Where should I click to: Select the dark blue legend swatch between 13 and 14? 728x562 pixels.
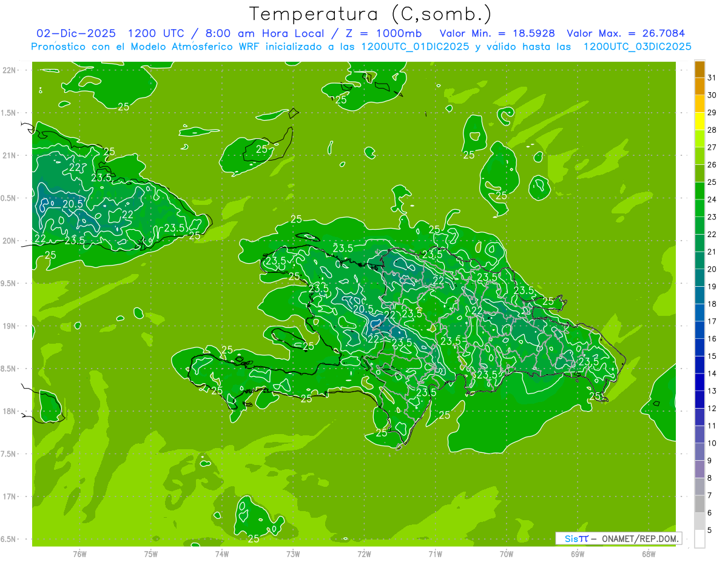pyautogui.click(x=699, y=383)
